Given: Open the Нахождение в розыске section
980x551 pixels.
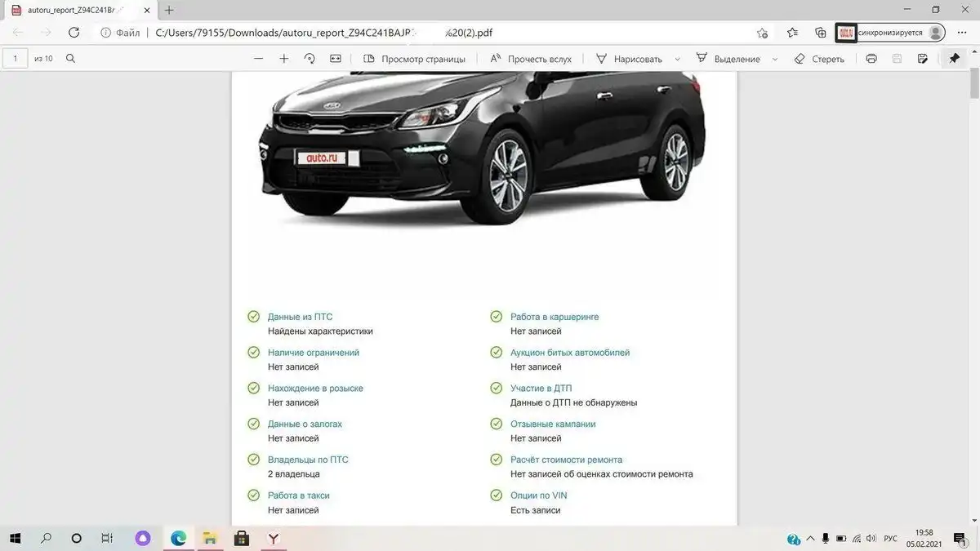Looking at the screenshot, I should [x=315, y=389].
